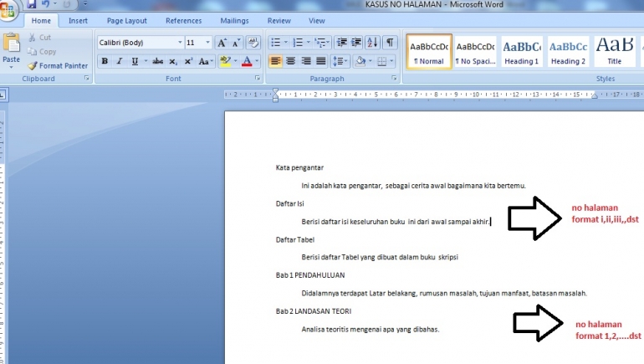Increase paragraph indent

tap(356, 43)
